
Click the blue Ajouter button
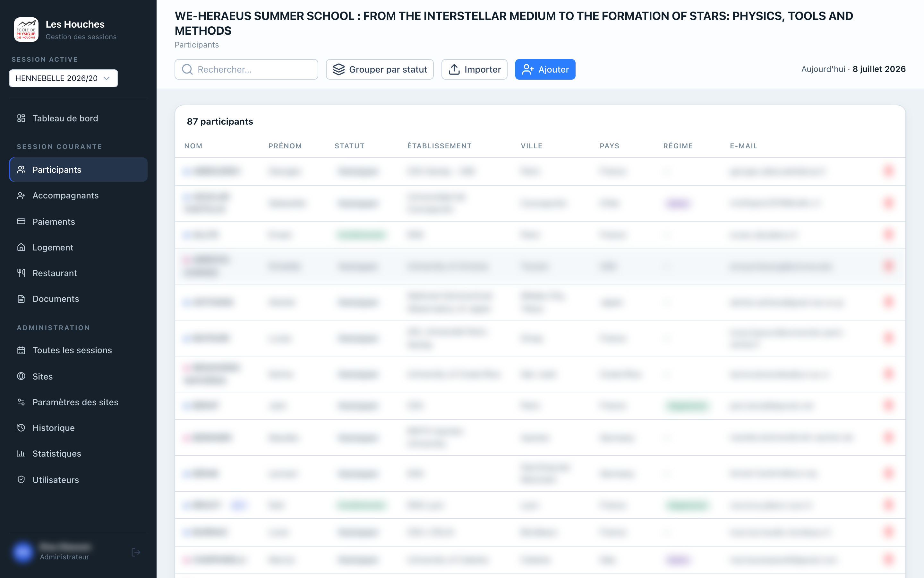[x=545, y=69]
